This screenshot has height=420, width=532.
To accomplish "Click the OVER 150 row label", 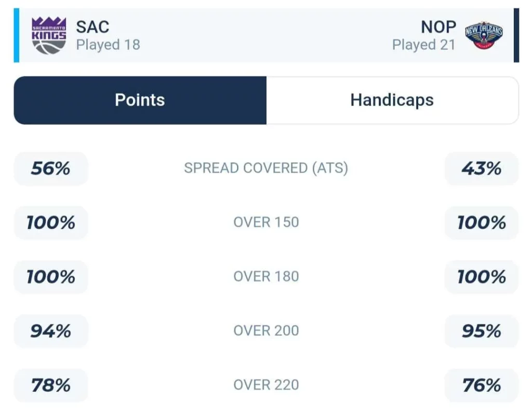I will [x=266, y=222].
